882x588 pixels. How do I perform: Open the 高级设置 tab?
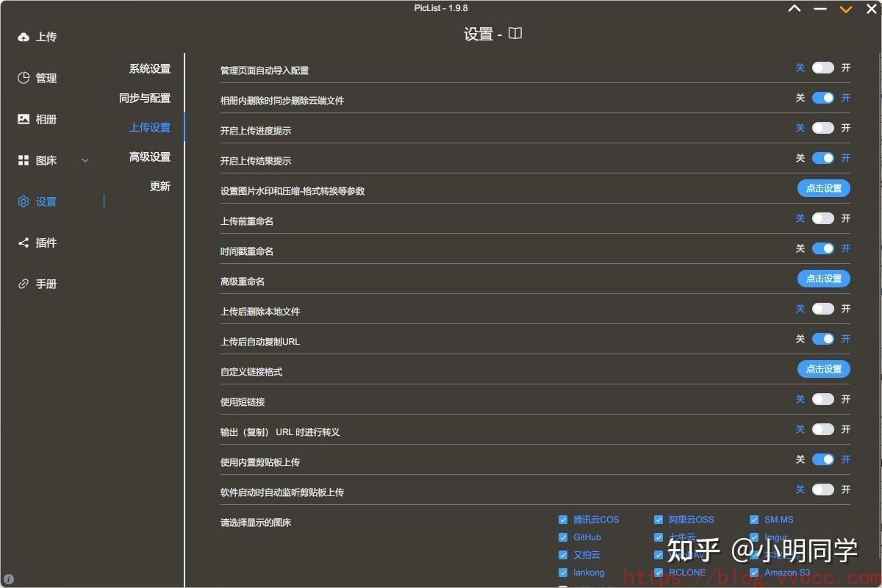coord(149,157)
